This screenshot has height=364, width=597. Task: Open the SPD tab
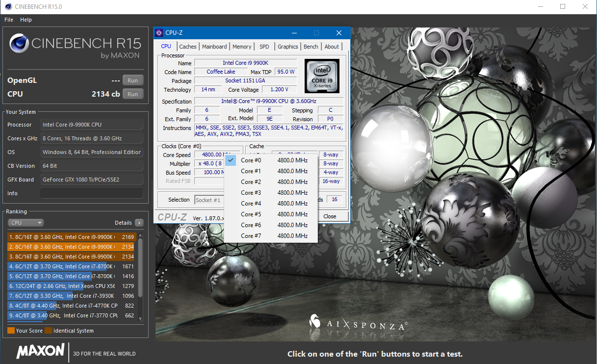(264, 46)
